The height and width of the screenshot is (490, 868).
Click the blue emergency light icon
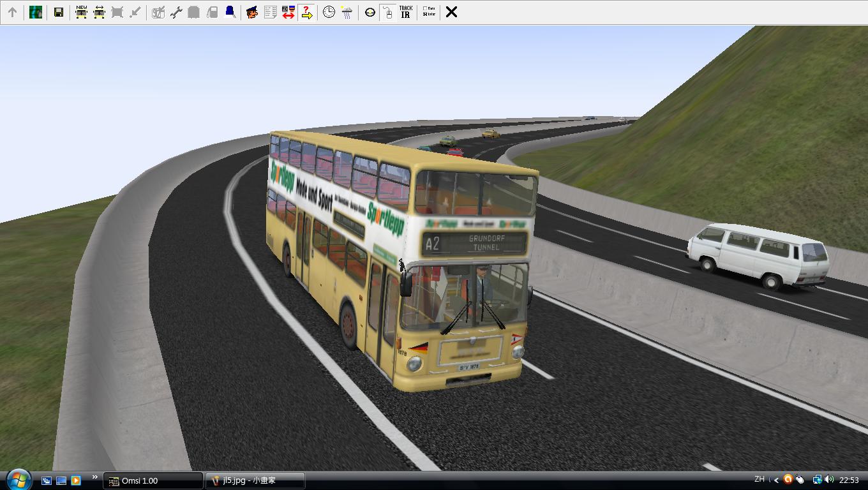pyautogui.click(x=230, y=12)
